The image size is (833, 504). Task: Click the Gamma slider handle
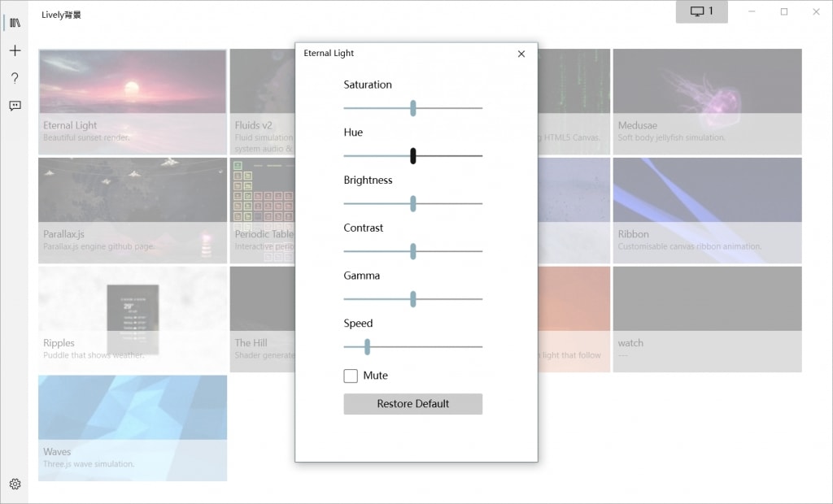point(413,299)
